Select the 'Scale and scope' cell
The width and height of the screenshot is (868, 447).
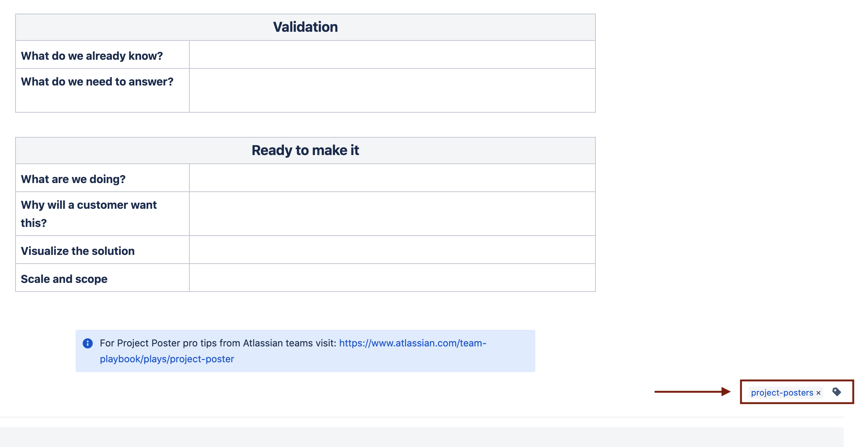click(64, 279)
